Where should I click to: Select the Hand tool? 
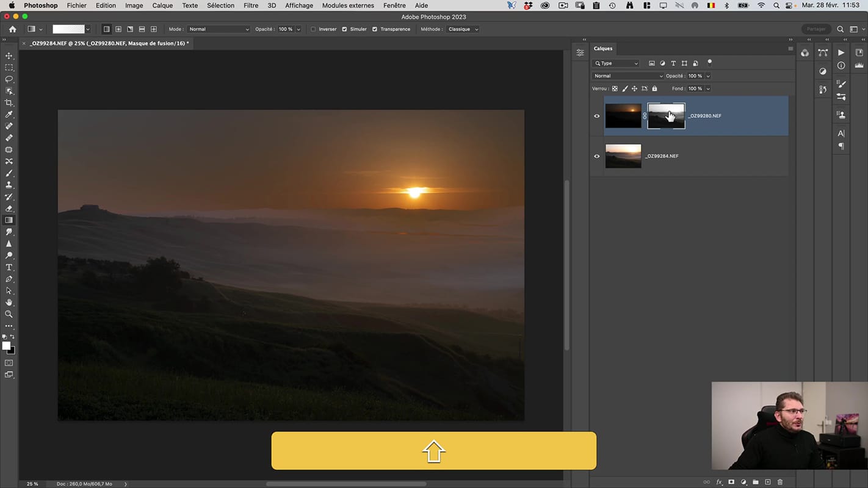pyautogui.click(x=9, y=303)
